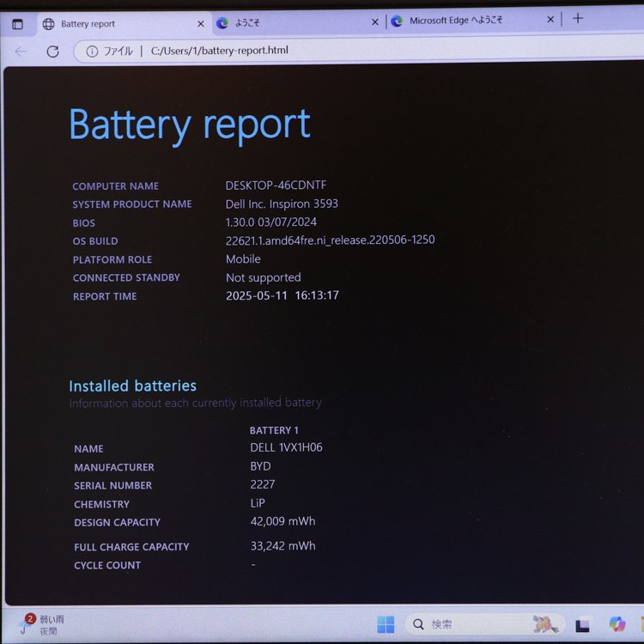Image resolution: width=644 pixels, height=644 pixels.
Task: View site information via the info icon
Action: point(92,52)
